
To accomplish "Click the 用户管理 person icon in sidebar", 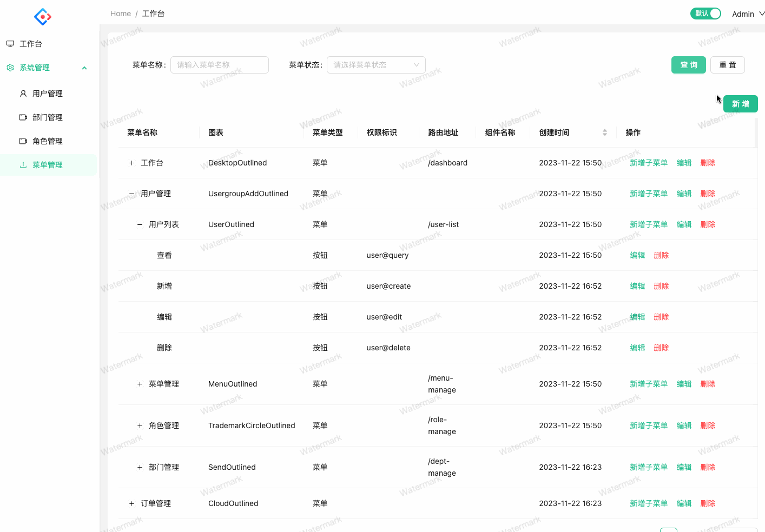I will 23,93.
